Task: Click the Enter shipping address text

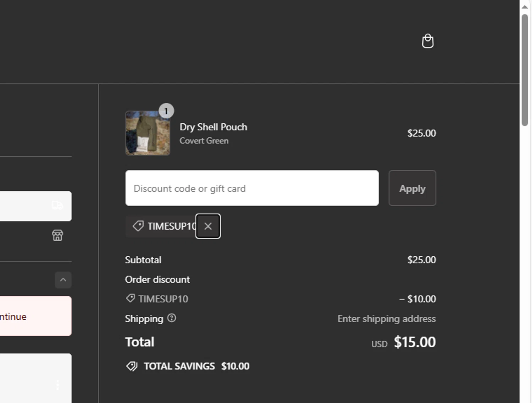Action: click(387, 319)
